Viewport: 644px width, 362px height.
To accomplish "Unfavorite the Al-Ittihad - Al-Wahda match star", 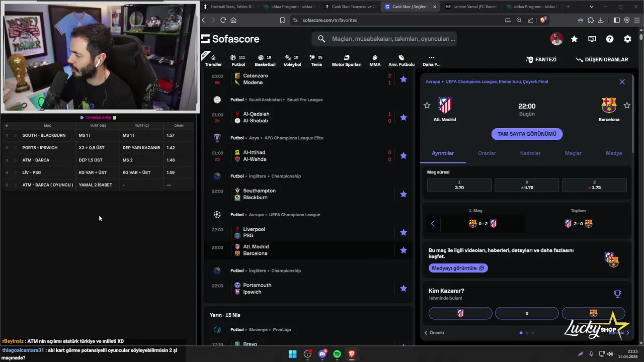I will tap(404, 156).
